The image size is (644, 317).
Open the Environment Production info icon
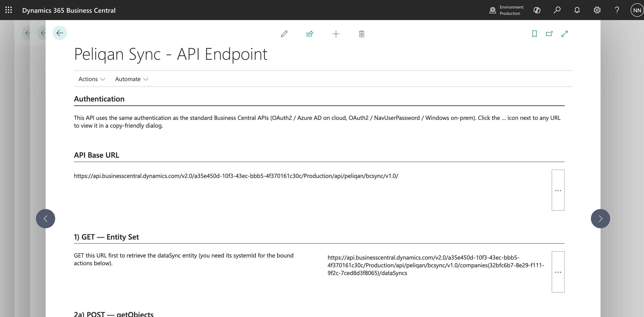click(x=493, y=10)
